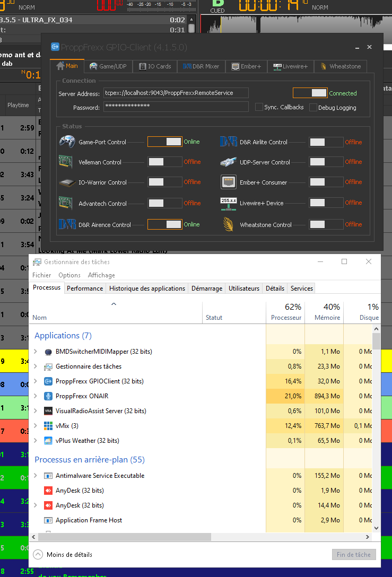Click the Wheatstone Control wheat icon
This screenshot has width=392, height=577.
pos(229,224)
